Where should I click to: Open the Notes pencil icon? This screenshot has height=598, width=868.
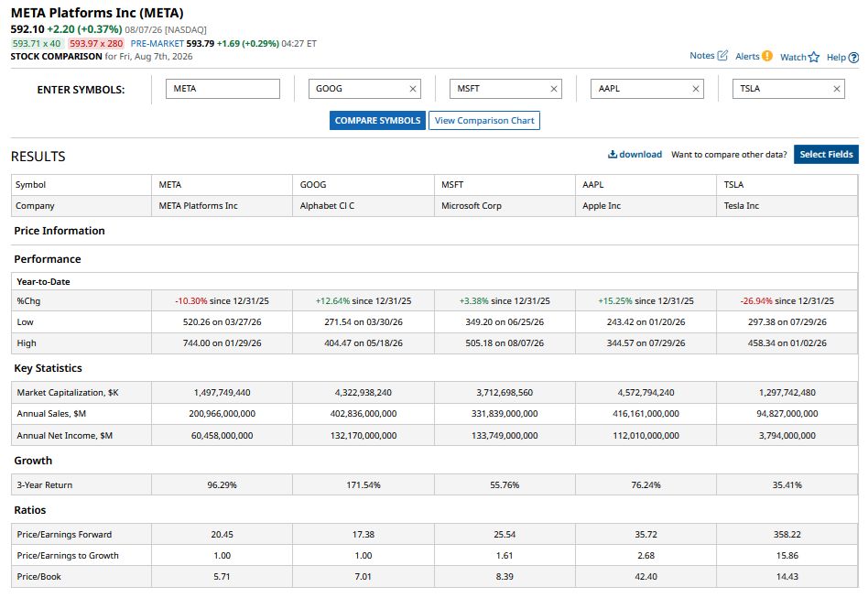click(x=722, y=55)
